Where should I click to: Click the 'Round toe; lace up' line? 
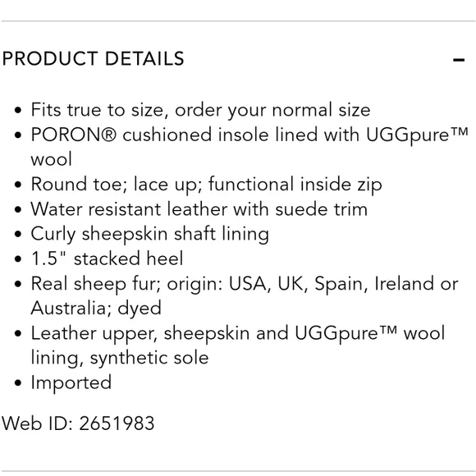point(207,185)
